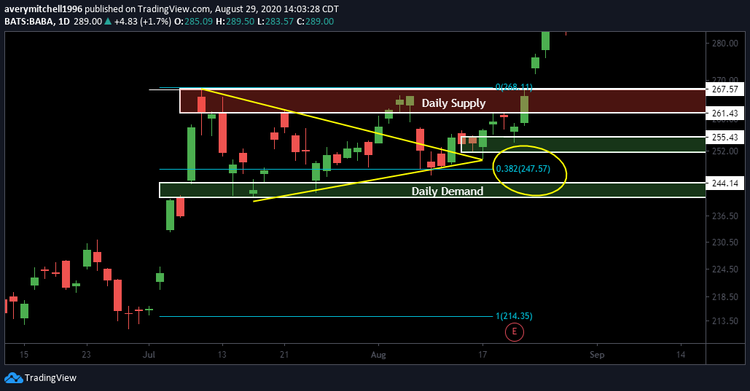The height and width of the screenshot is (391, 750).
Task: Select the Daily Supply zone label
Action: (x=453, y=103)
